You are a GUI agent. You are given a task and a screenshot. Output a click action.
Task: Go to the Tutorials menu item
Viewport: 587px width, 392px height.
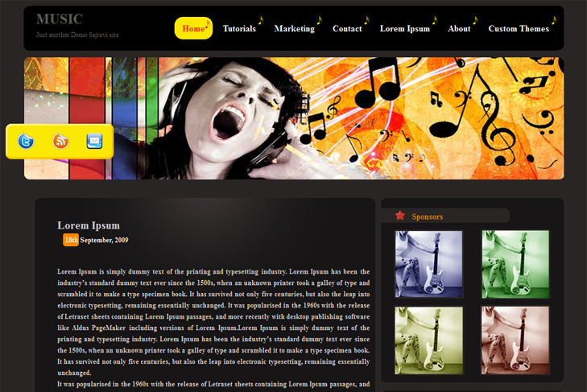pos(239,28)
